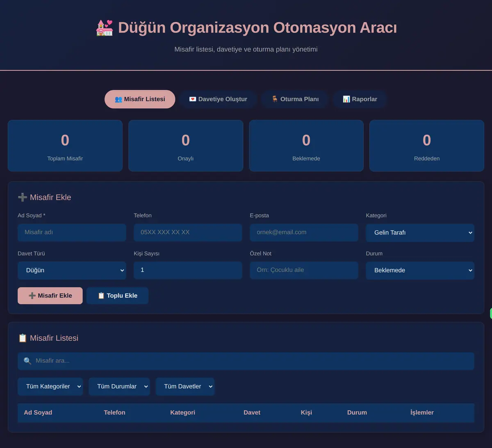
Task: Expand the Davet Türü dropdown showing Düğün
Action: (x=72, y=270)
